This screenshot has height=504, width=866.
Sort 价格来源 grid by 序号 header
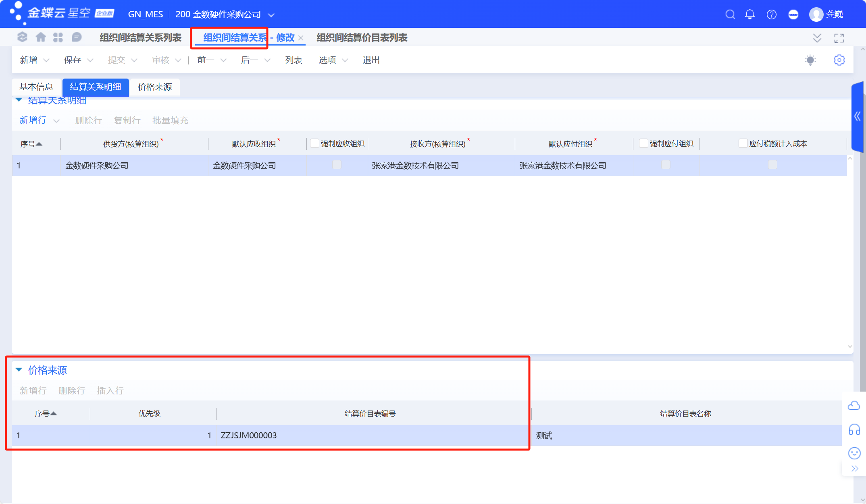click(x=46, y=413)
